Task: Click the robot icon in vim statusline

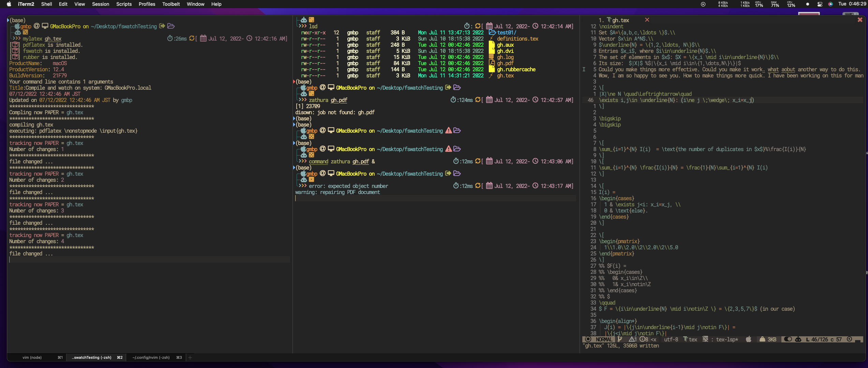Action: coord(798,339)
